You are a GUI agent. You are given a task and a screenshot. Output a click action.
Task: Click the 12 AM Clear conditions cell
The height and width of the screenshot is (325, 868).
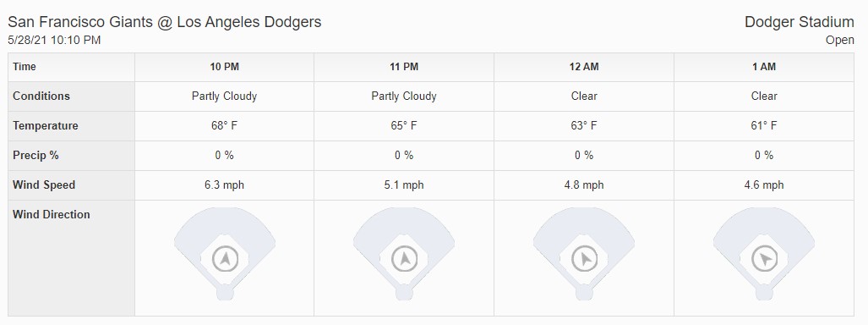pyautogui.click(x=584, y=96)
